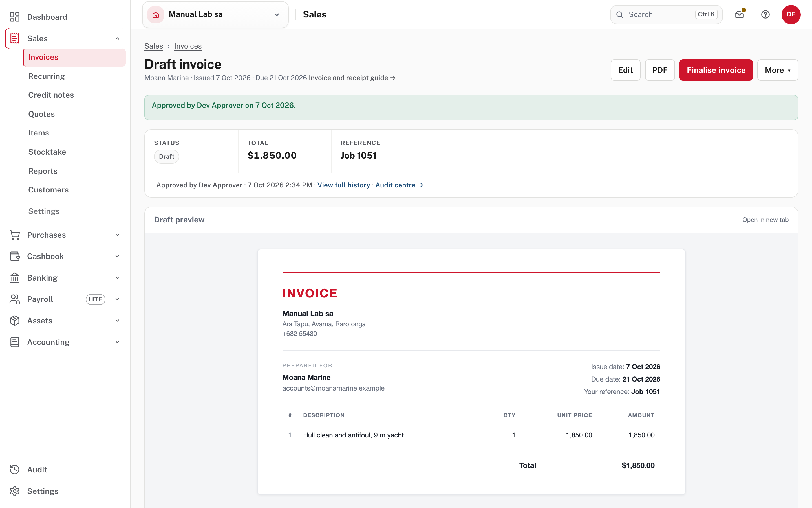Click the Invoices breadcrumb link
Viewport: 812px width, 508px height.
click(188, 46)
